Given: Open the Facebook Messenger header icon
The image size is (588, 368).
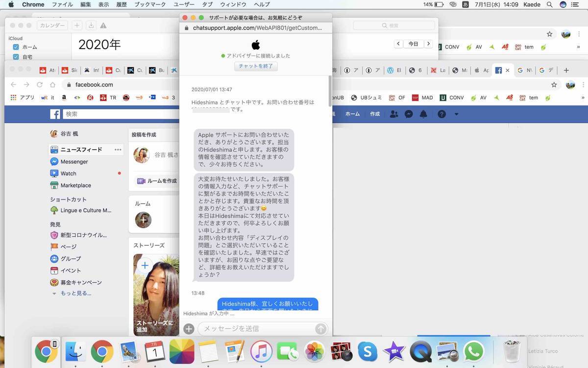Looking at the screenshot, I should click(x=409, y=114).
